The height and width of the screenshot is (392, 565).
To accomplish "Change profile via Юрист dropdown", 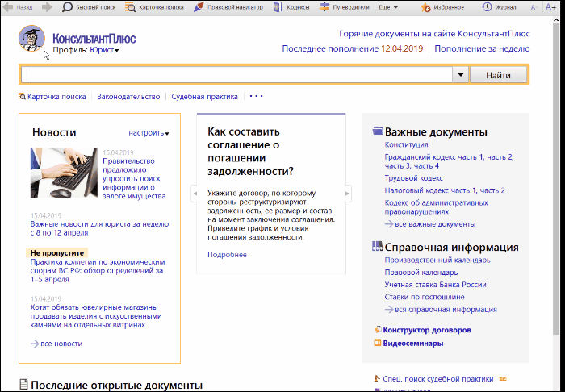I will pyautogui.click(x=104, y=50).
